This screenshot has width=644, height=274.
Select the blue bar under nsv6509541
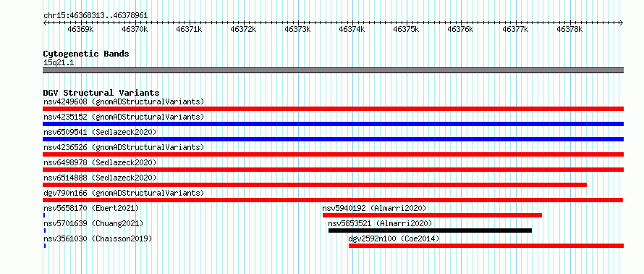pyautogui.click(x=333, y=139)
